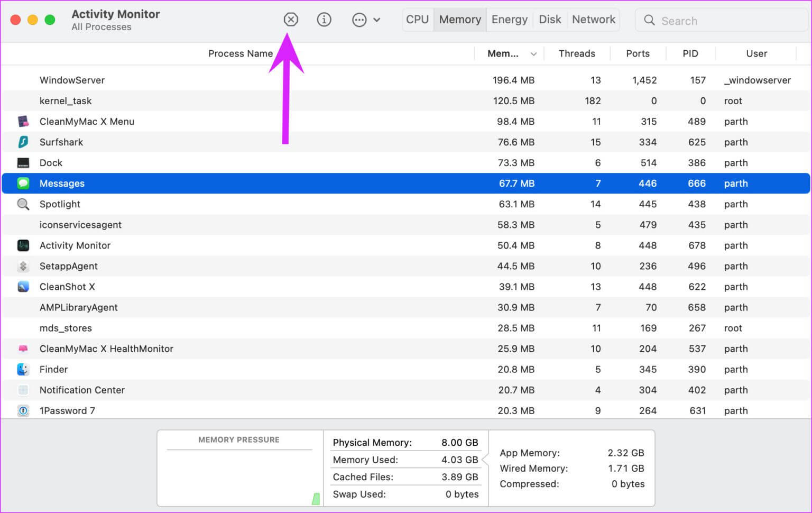Sort by PID column header

coord(690,53)
